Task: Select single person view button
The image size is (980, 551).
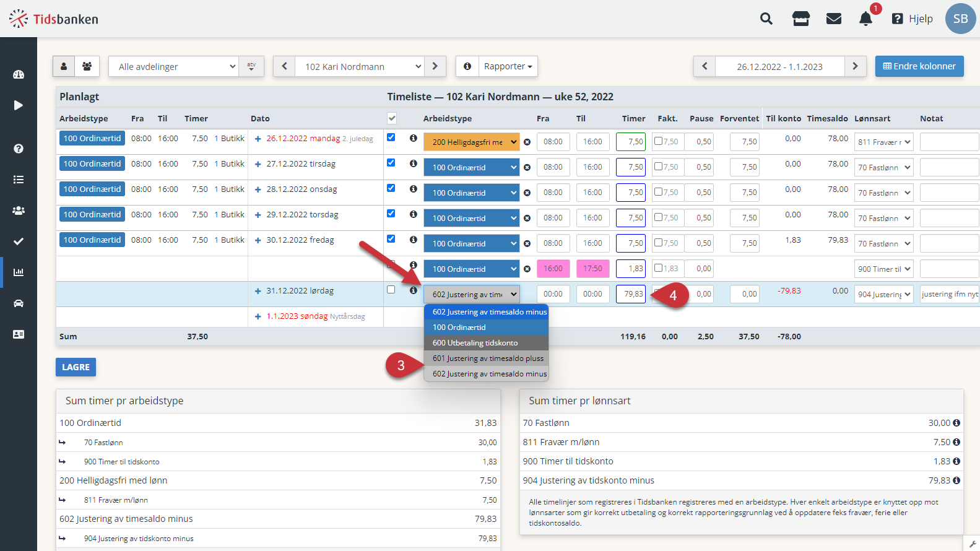Action: (64, 66)
